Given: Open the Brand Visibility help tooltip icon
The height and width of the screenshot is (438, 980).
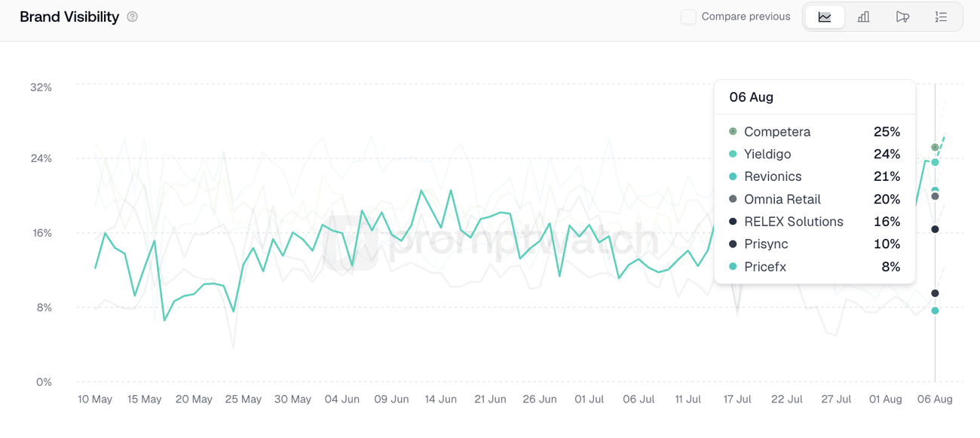Looking at the screenshot, I should click(133, 17).
